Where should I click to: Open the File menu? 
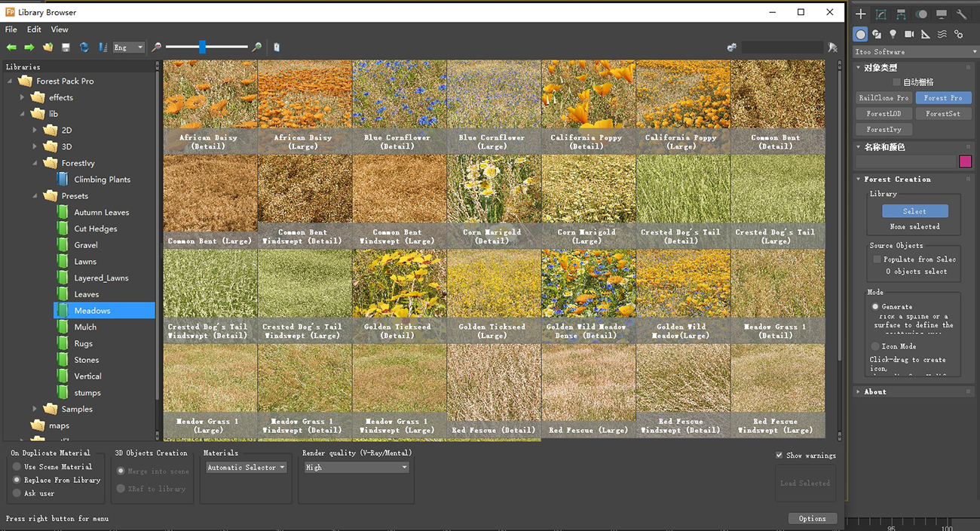coord(11,29)
